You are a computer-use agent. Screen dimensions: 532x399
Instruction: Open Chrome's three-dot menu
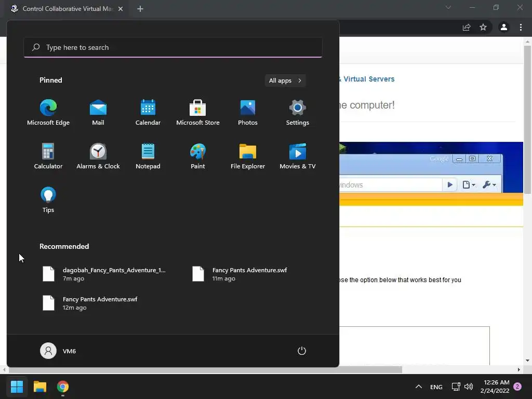(521, 27)
